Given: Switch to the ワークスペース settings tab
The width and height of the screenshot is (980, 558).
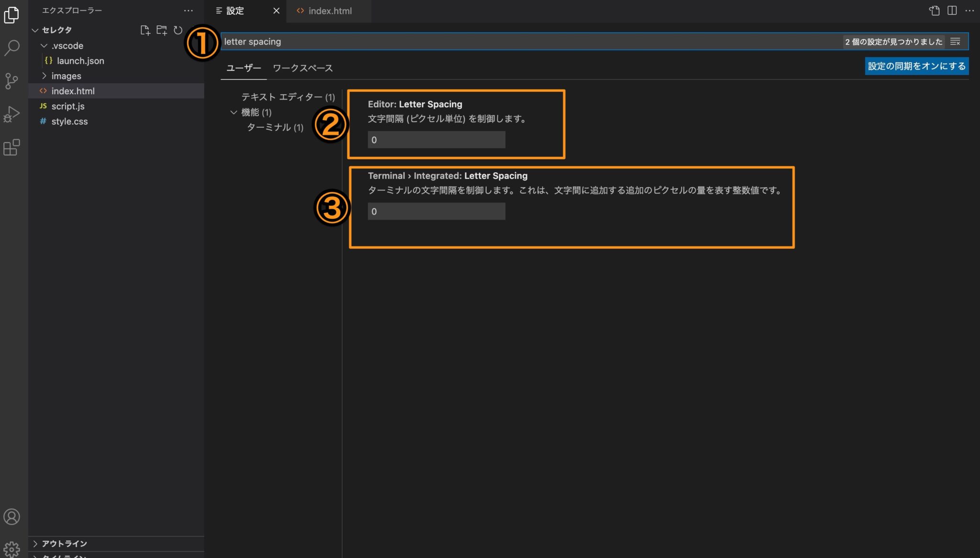Looking at the screenshot, I should click(x=303, y=68).
